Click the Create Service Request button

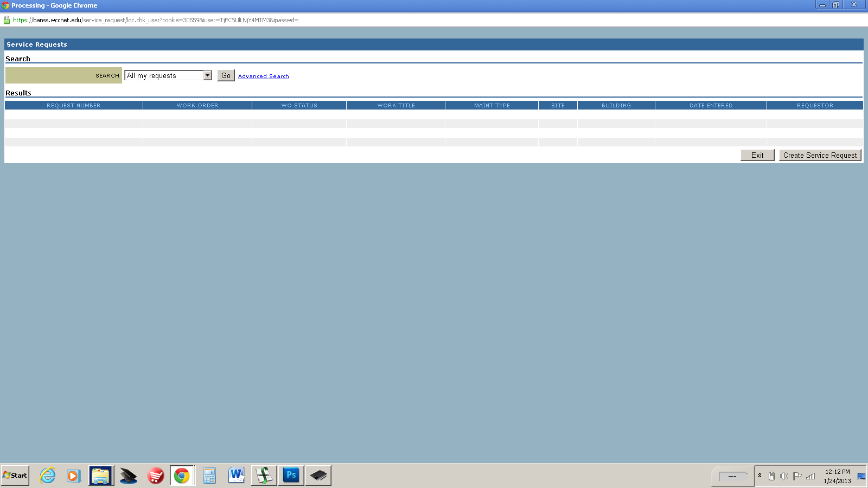pyautogui.click(x=820, y=155)
